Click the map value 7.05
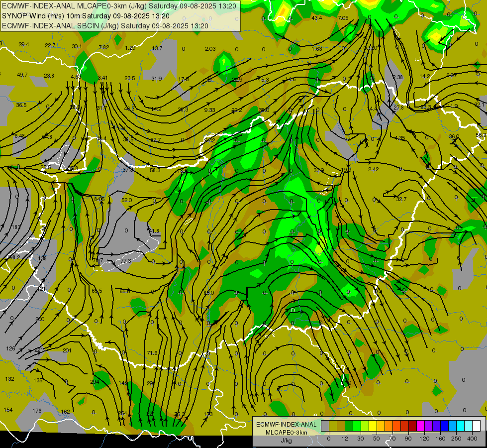The height and width of the screenshot is (448, 487). point(343,18)
